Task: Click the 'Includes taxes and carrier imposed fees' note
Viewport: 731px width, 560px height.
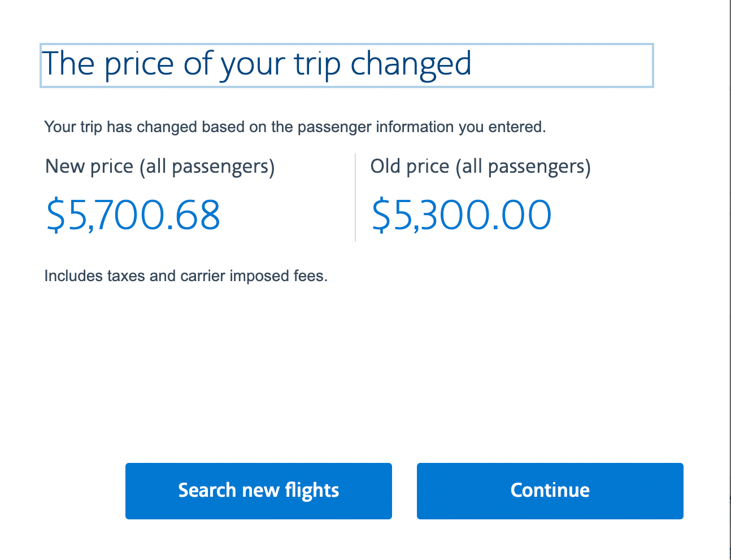Action: pos(186,276)
